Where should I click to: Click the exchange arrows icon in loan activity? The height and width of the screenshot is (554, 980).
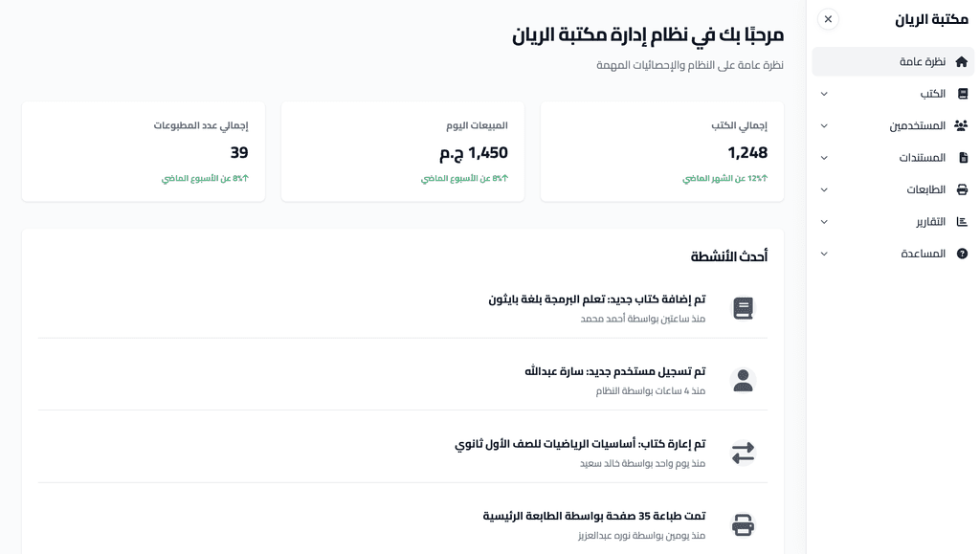743,453
